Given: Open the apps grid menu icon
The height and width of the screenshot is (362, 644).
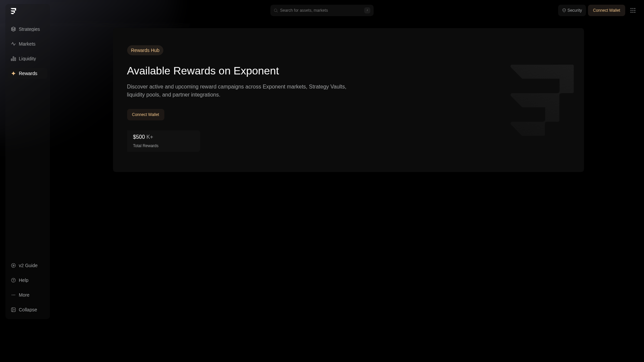Looking at the screenshot, I should 633,10.
